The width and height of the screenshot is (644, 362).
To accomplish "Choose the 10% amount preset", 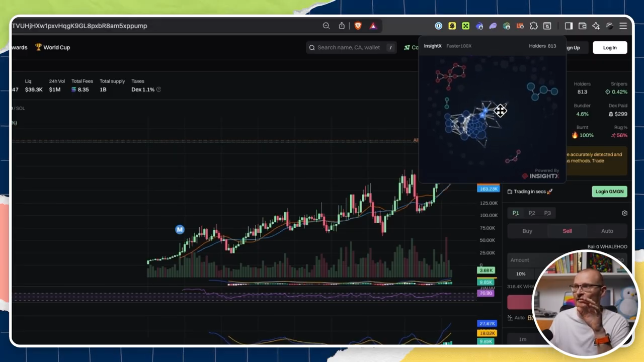I will tap(521, 274).
